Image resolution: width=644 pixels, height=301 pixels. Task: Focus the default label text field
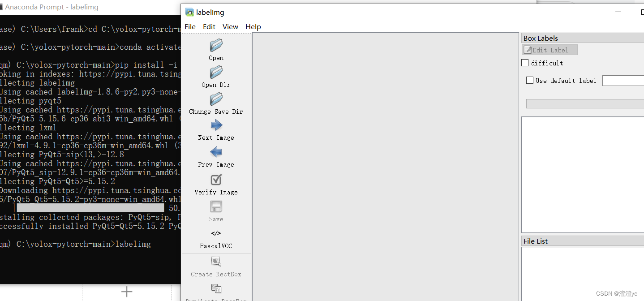pos(623,81)
